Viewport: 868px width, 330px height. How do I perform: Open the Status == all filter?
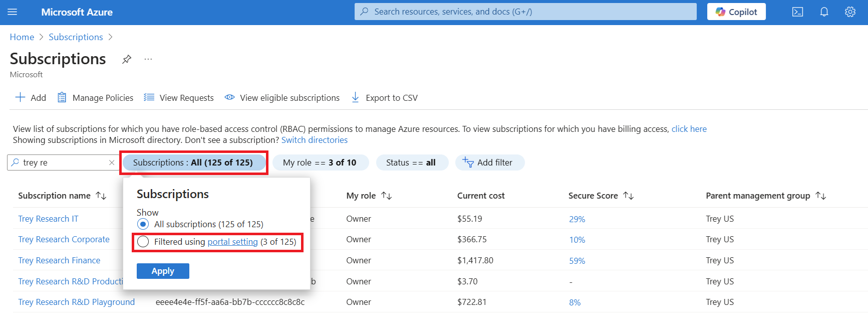(x=411, y=162)
